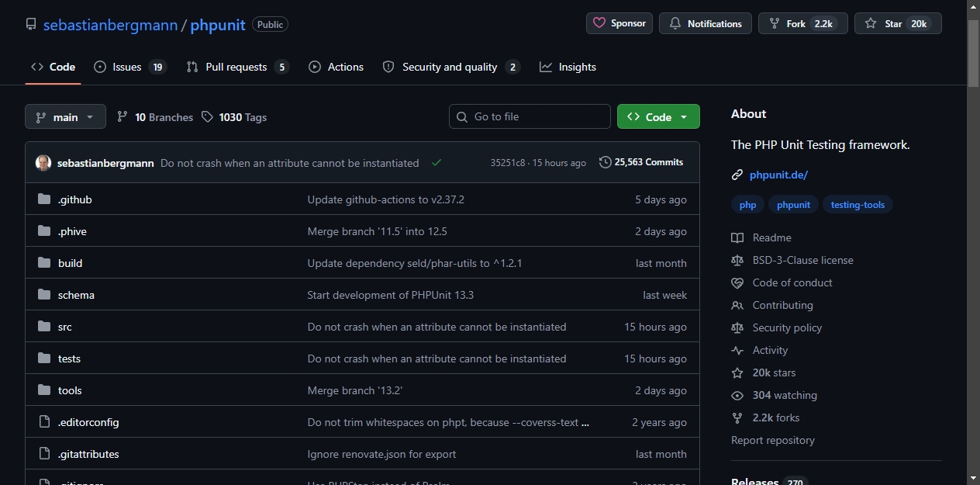The image size is (980, 485).
Task: Click the Notifications bell icon
Action: [x=675, y=24]
